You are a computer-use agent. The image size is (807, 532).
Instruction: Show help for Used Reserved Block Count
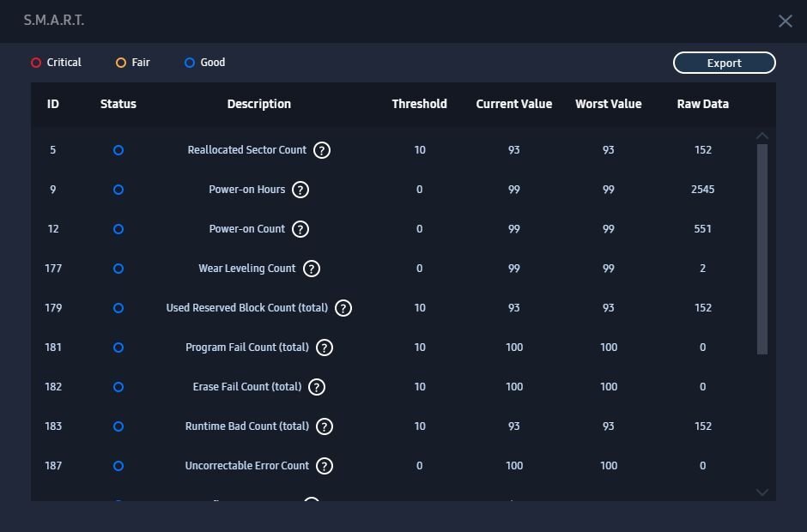[x=343, y=308]
